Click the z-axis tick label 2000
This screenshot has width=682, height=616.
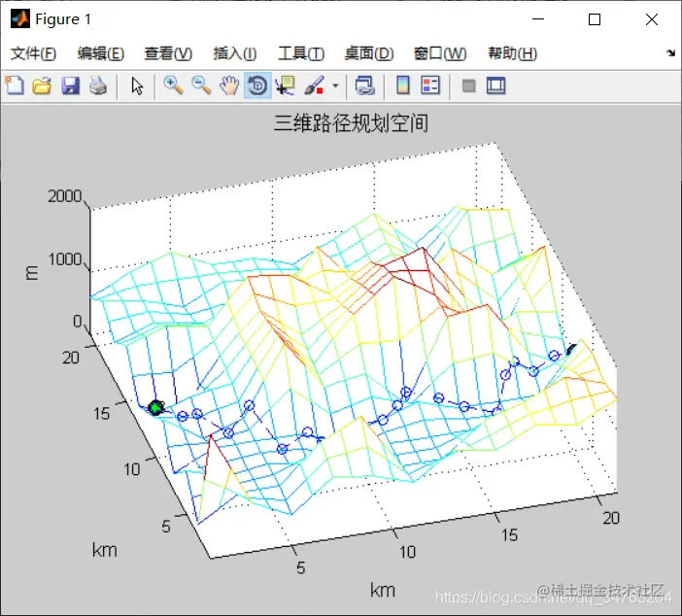coord(65,196)
